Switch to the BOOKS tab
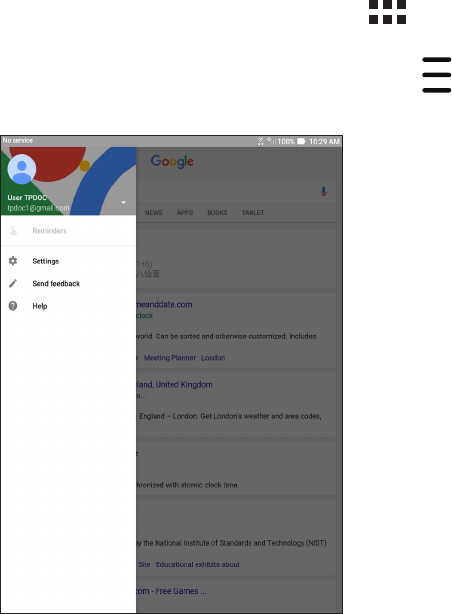The height and width of the screenshot is (614, 452). 217,213
